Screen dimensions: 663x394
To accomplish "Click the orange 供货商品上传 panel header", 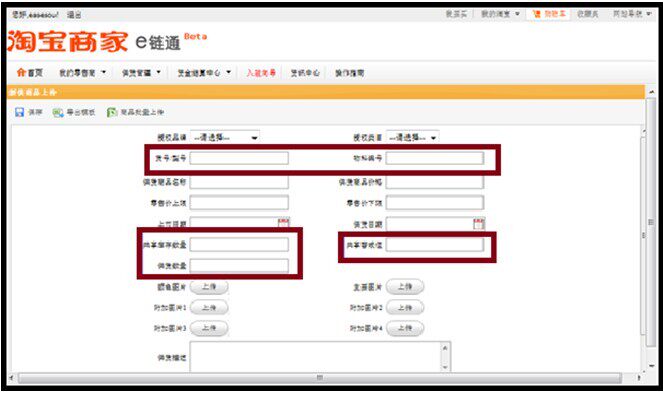I will pos(326,92).
